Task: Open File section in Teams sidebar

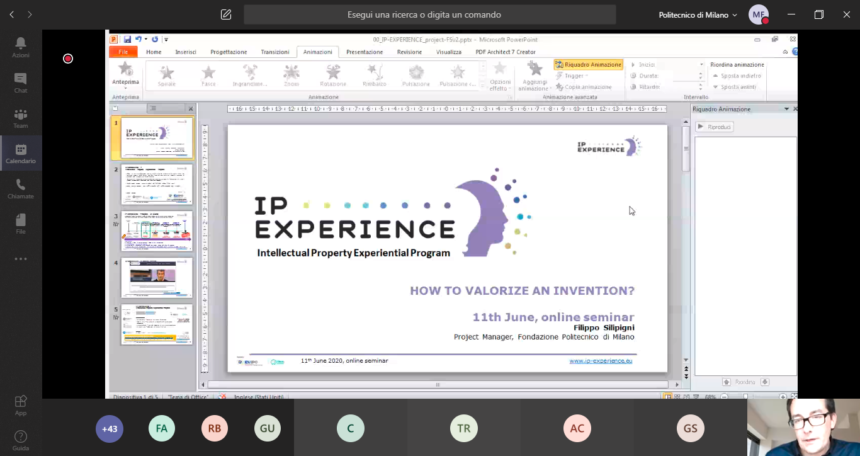Action: pyautogui.click(x=21, y=223)
